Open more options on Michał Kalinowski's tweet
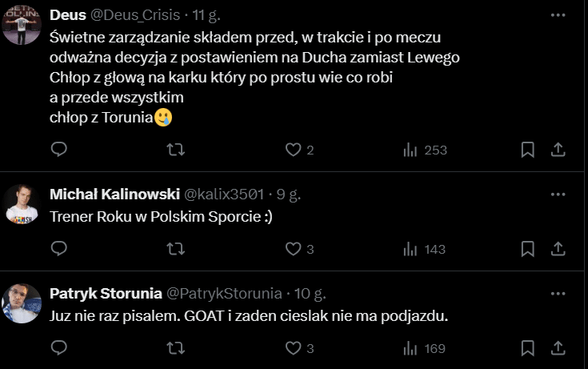 pos(557,195)
